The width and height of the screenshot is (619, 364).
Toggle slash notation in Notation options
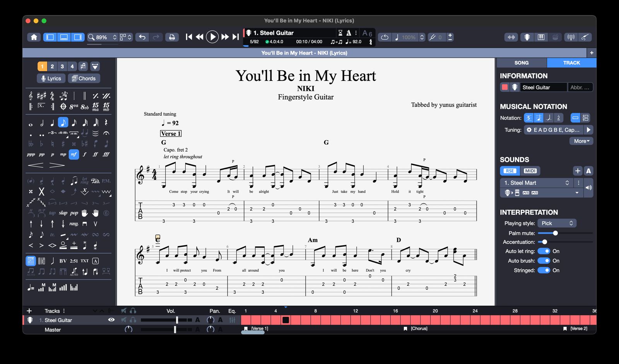pos(549,118)
